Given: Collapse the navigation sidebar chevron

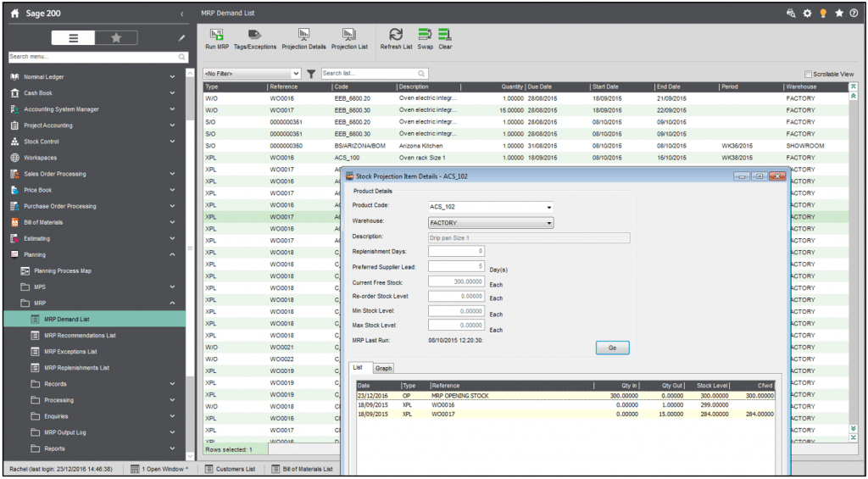Looking at the screenshot, I should pyautogui.click(x=182, y=14).
